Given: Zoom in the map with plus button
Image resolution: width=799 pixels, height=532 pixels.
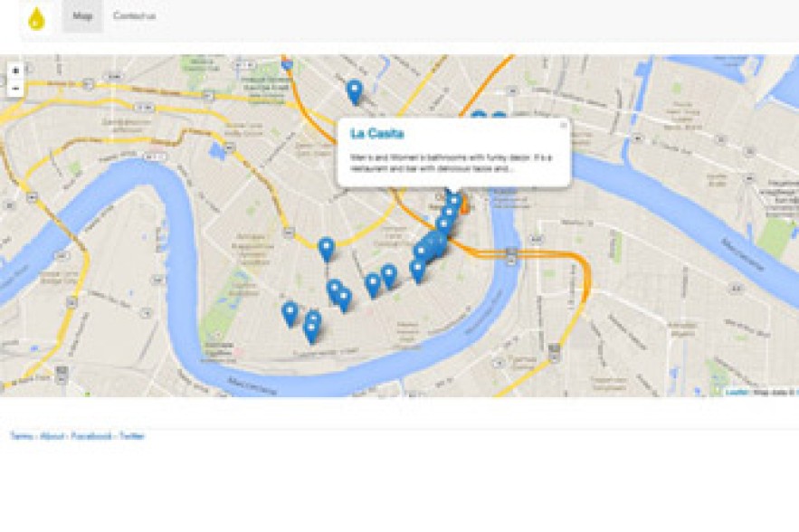Looking at the screenshot, I should pyautogui.click(x=15, y=71).
